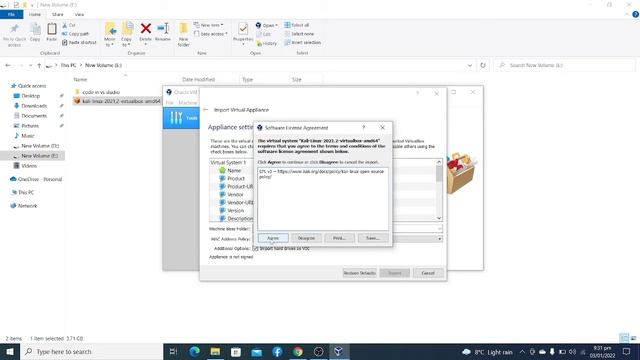Image resolution: width=640 pixels, height=360 pixels.
Task: Click the Disagree button in license dialog
Action: 306,238
